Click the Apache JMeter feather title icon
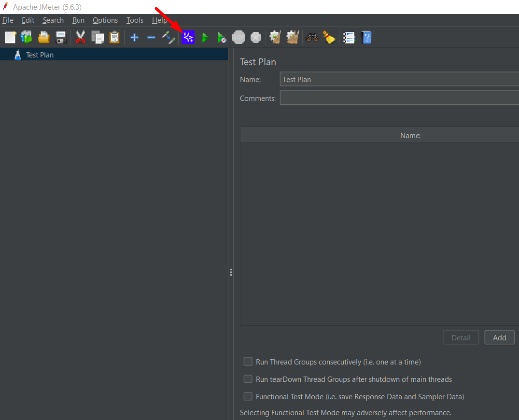 coord(5,7)
